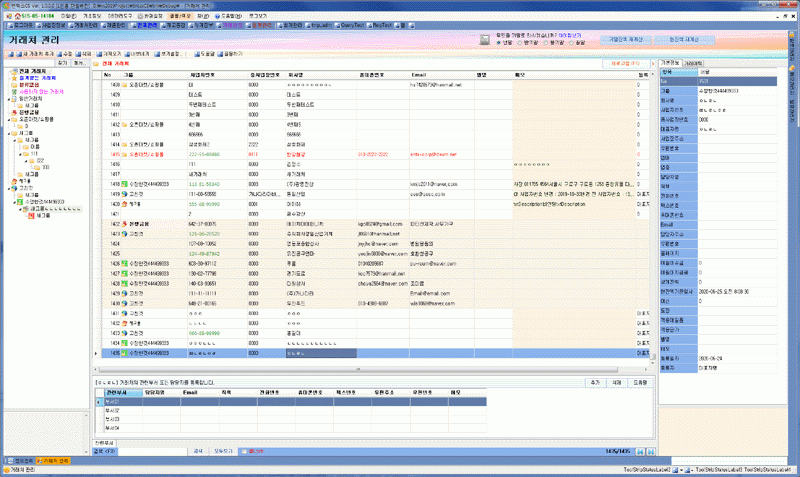Open the 창(W) menu
This screenshot has height=477, width=800.
point(203,16)
